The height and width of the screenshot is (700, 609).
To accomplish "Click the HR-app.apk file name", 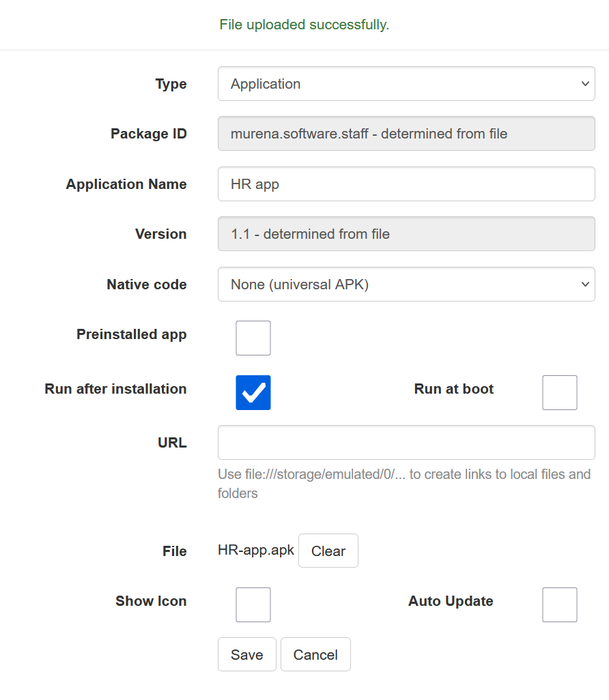I will coord(256,550).
